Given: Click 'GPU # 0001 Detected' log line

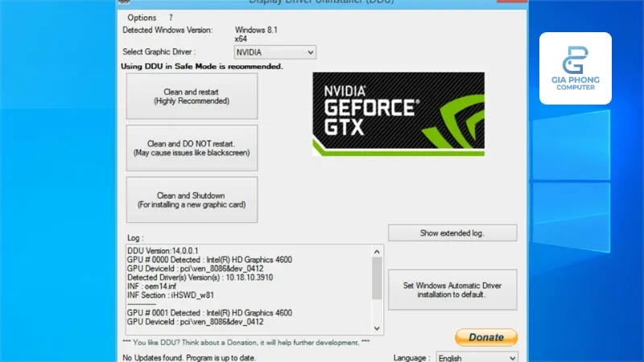Looking at the screenshot, I should click(x=209, y=313).
